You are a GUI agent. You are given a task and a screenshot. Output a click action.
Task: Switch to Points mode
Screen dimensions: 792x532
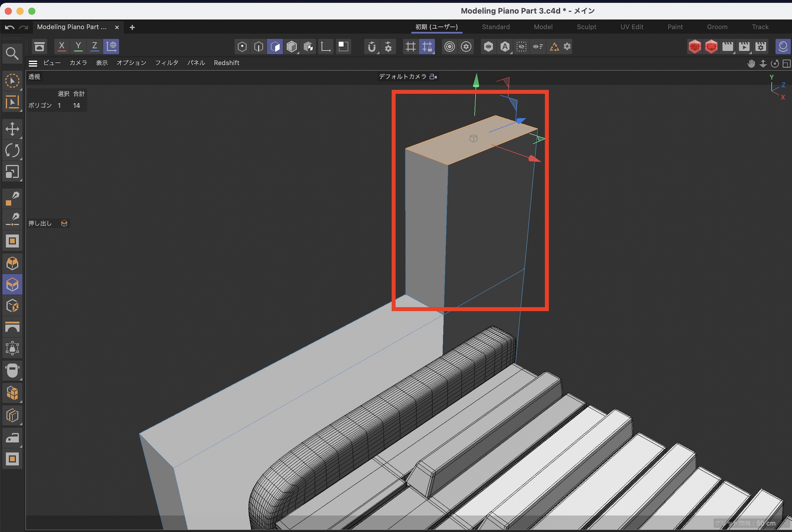coord(242,47)
